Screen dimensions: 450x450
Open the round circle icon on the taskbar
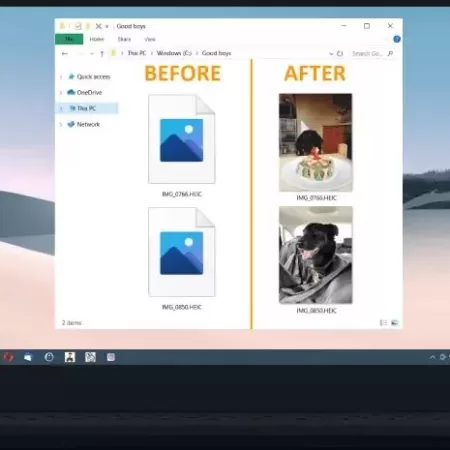tap(49, 357)
